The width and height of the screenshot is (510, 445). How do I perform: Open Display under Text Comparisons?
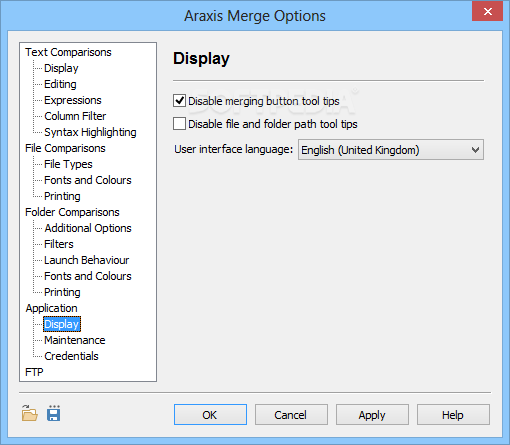point(61,68)
